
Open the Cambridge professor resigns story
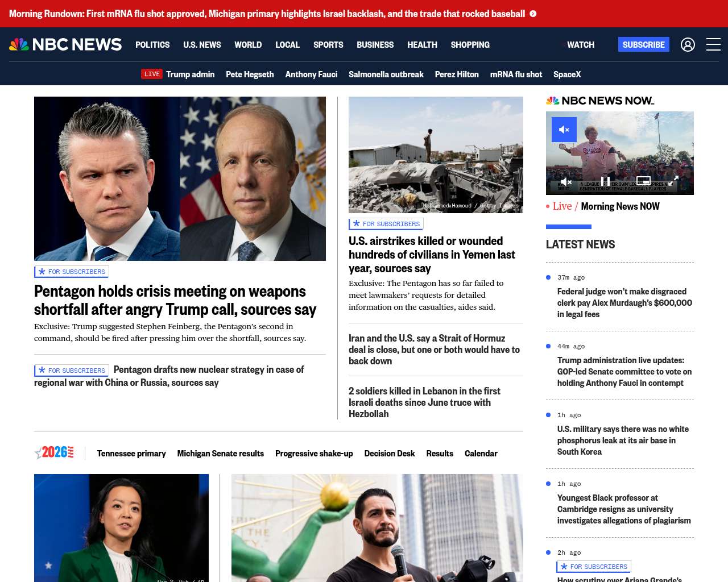click(624, 509)
